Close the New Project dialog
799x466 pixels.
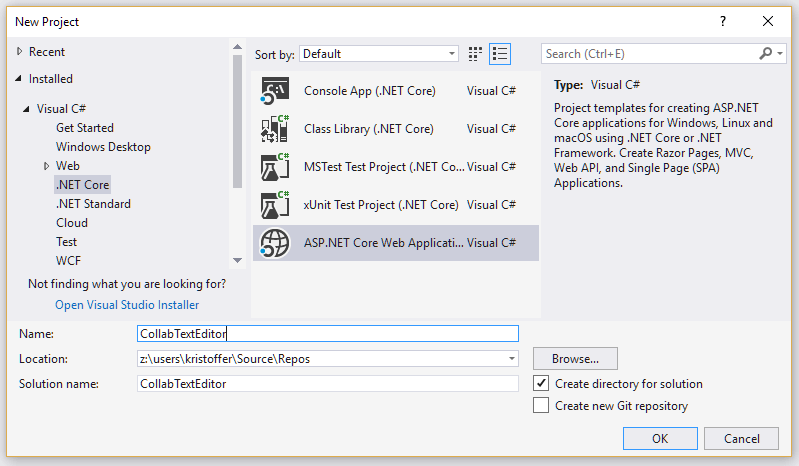coord(767,21)
